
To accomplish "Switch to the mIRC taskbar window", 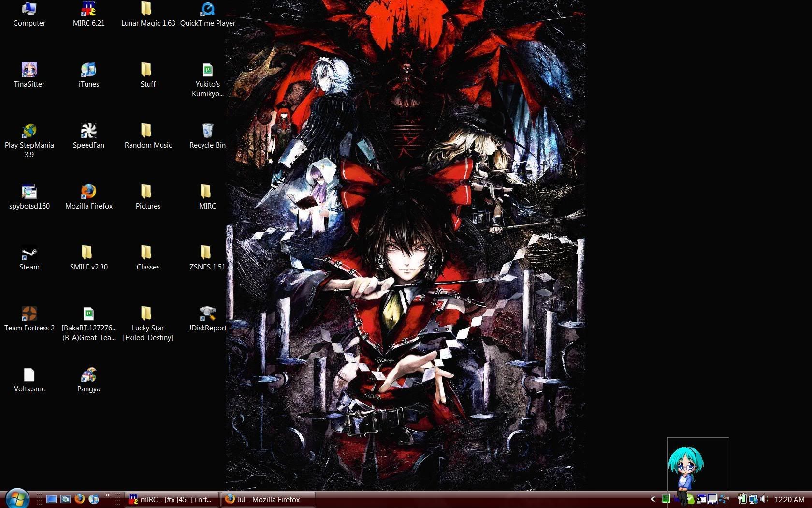I will [172, 499].
